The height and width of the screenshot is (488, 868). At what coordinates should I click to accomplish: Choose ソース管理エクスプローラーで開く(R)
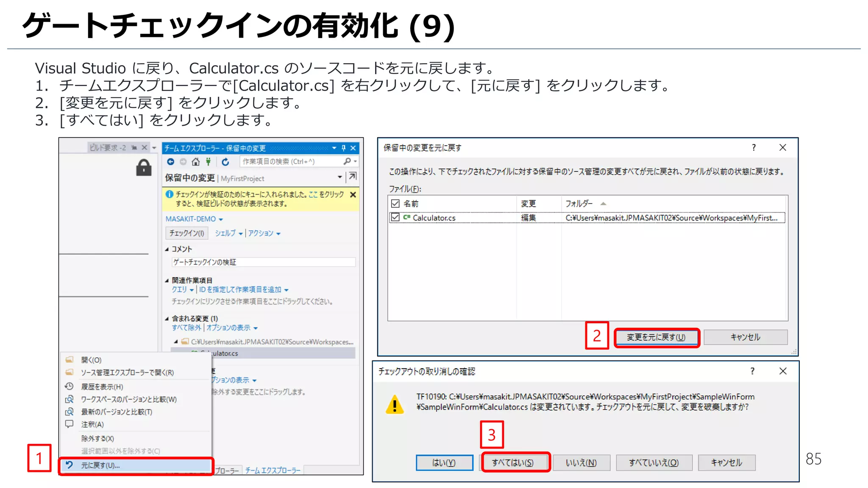(x=135, y=372)
